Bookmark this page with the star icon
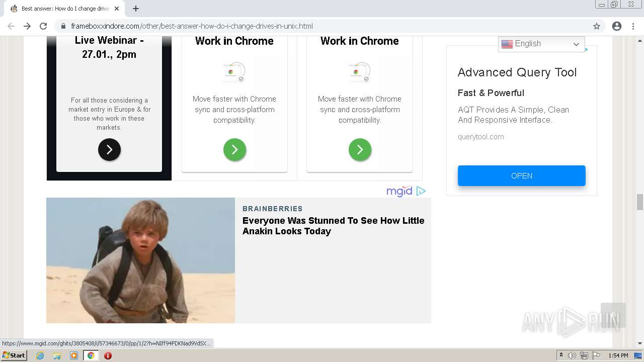 [x=597, y=26]
